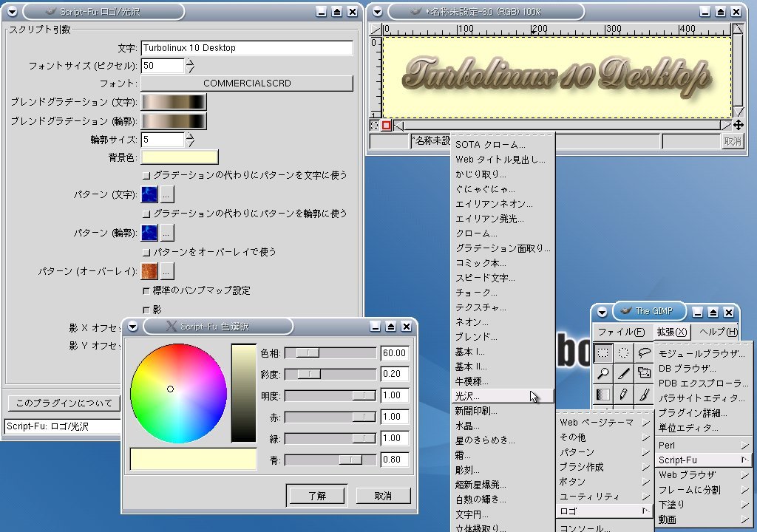Click the 文字 text input field

pos(247,48)
